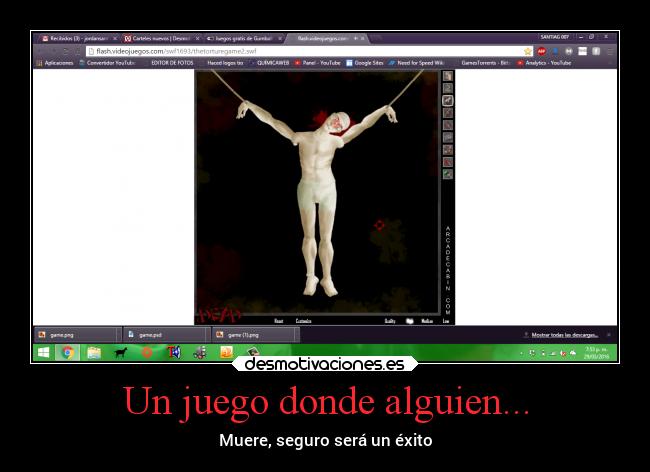Click the Aplicaciones bookmarks shortcut

pos(55,63)
